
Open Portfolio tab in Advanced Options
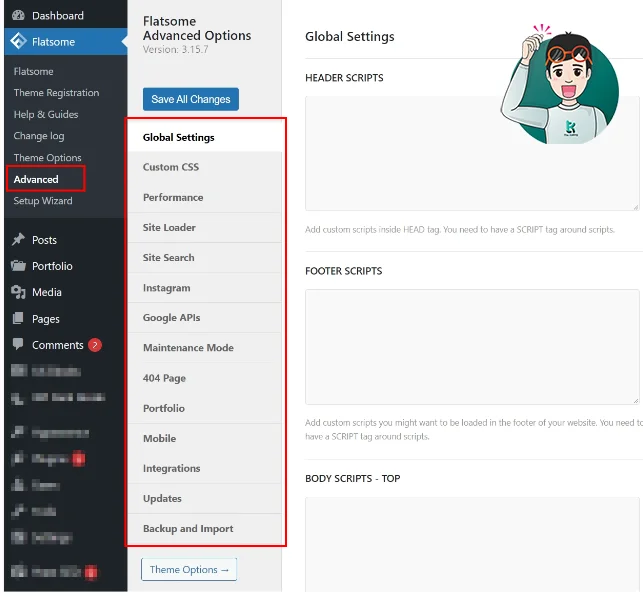point(205,408)
